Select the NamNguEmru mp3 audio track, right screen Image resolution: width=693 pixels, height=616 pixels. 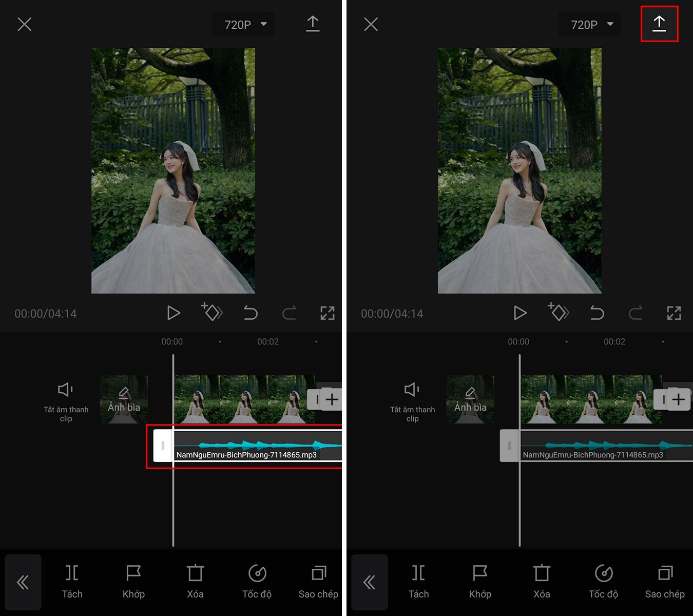606,446
